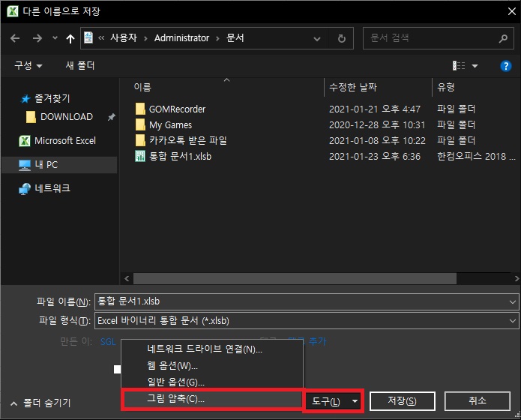The width and height of the screenshot is (521, 420).
Task: Click date 2020-12-28 오후 10:31
Action: click(377, 125)
